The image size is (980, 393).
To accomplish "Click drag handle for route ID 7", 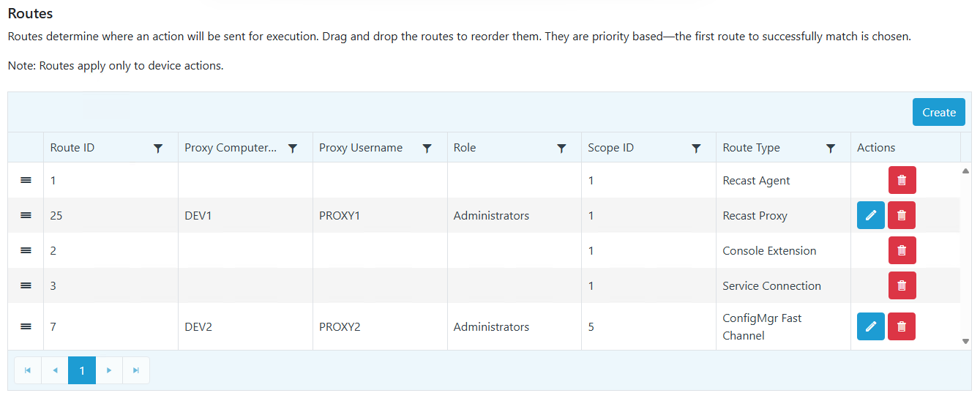I will 26,326.
